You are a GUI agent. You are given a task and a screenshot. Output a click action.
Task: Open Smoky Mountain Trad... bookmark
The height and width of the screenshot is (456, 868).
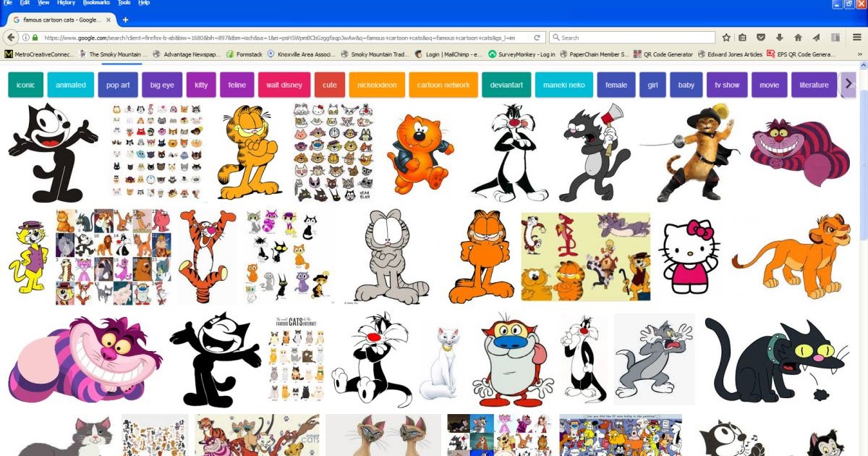pos(375,54)
